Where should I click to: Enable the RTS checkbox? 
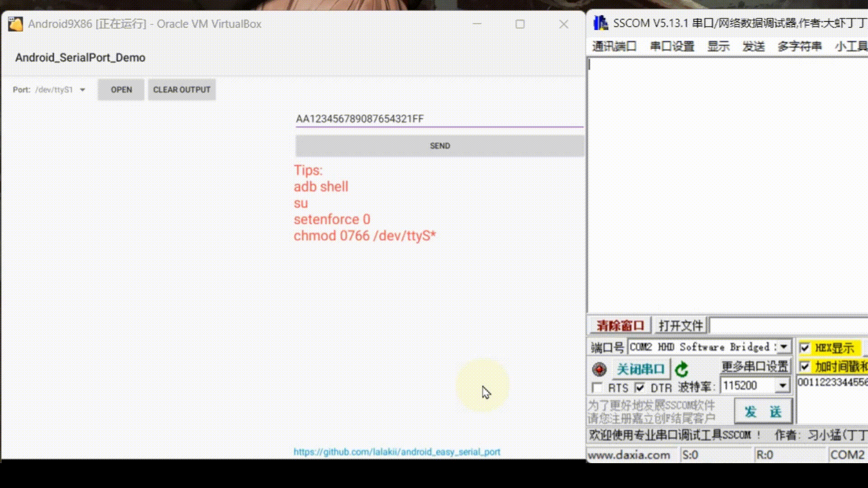coord(598,388)
